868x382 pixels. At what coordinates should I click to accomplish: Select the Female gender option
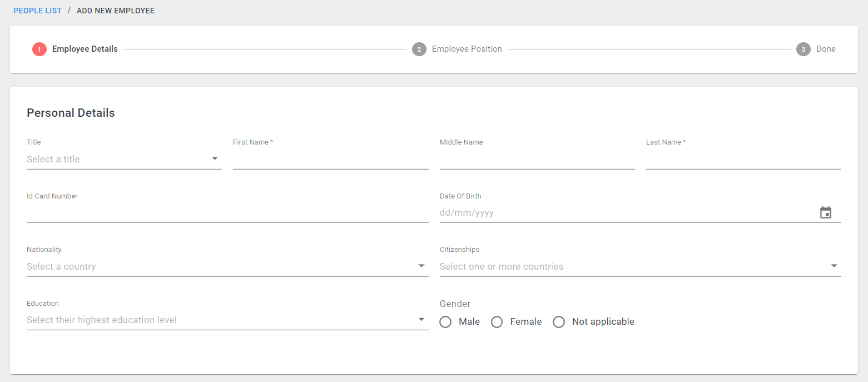[497, 322]
